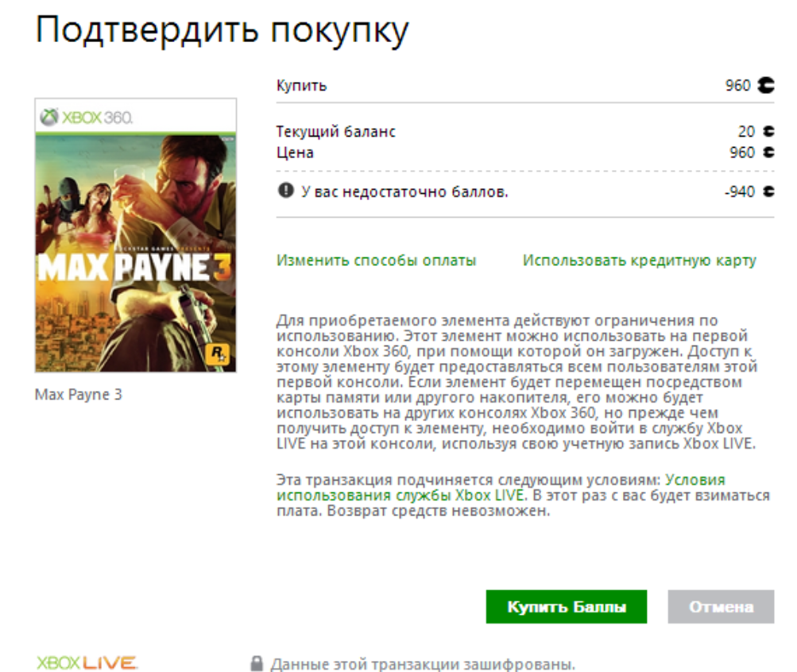797x672 pixels.
Task: Click the points icon next to Купить 960
Action: point(765,85)
